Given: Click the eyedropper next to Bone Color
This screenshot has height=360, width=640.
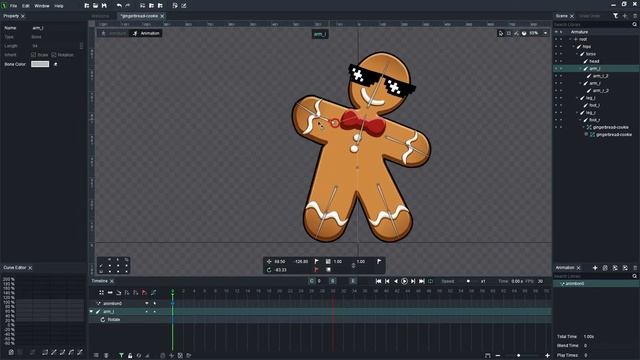Looking at the screenshot, I should (56, 64).
